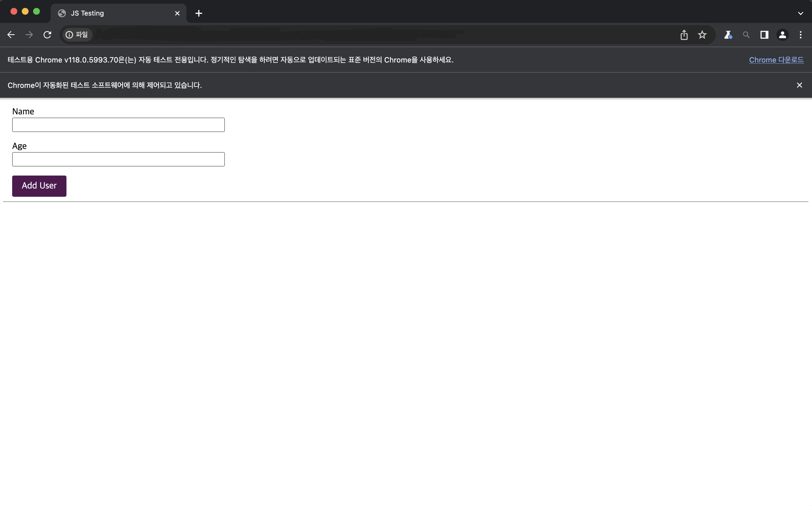Click the forward navigation arrow
This screenshot has width=812, height=506.
[x=29, y=35]
